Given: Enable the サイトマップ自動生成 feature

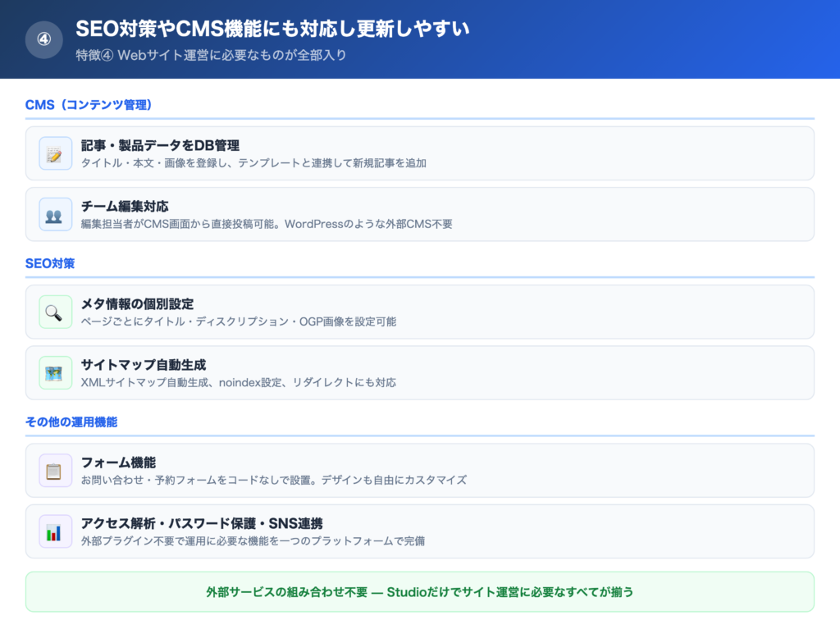Looking at the screenshot, I should pyautogui.click(x=420, y=372).
